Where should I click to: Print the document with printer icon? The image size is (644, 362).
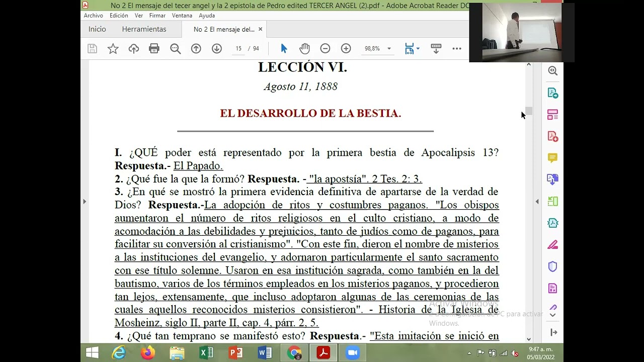[x=154, y=48]
